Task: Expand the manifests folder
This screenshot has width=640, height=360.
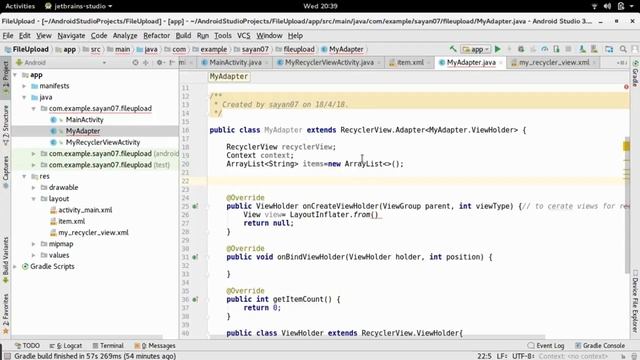Action: (x=24, y=86)
